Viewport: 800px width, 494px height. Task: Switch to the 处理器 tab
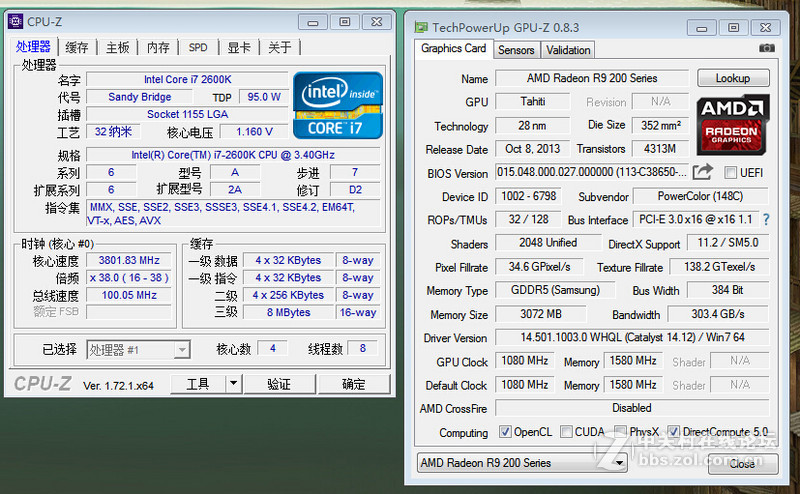click(33, 47)
